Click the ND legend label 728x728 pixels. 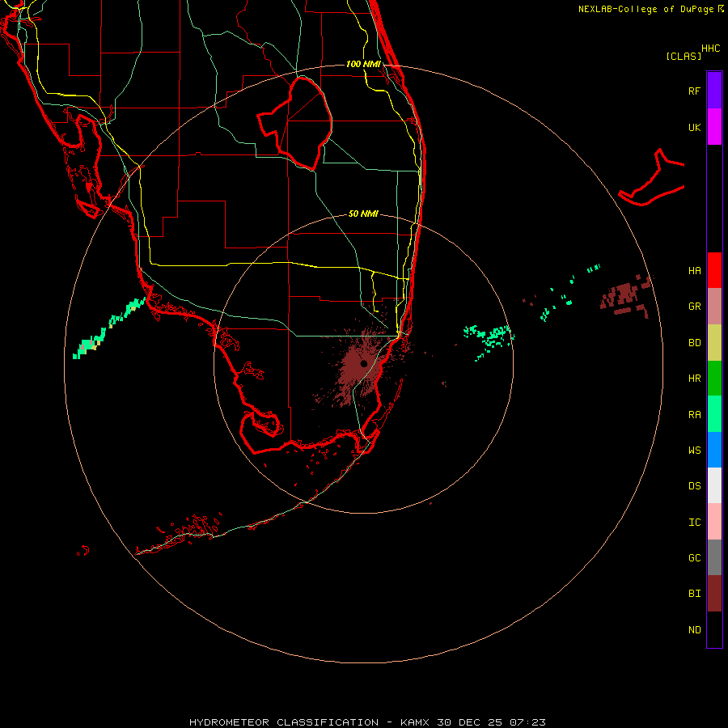(x=694, y=630)
